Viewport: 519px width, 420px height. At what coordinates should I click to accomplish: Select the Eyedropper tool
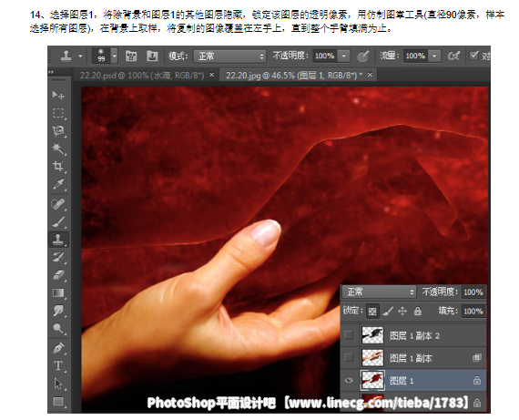pos(58,185)
